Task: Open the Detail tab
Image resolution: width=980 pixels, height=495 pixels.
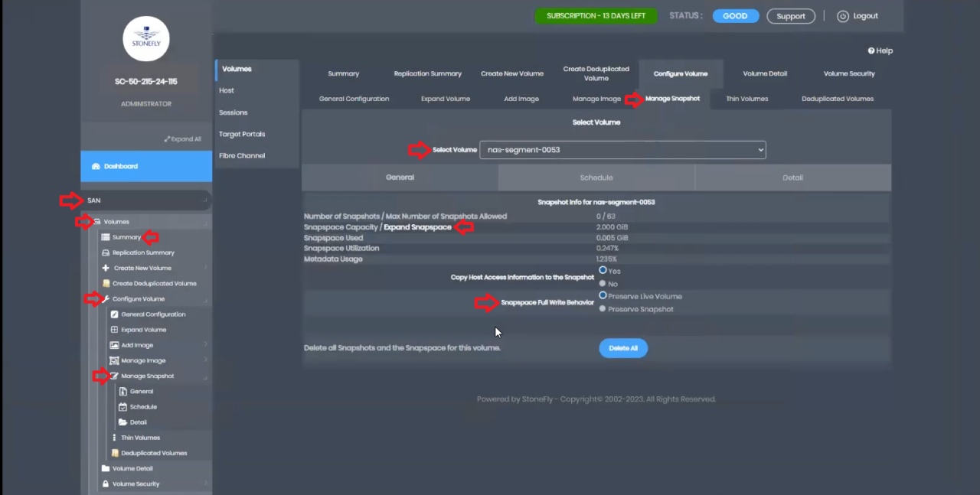Action: [792, 177]
